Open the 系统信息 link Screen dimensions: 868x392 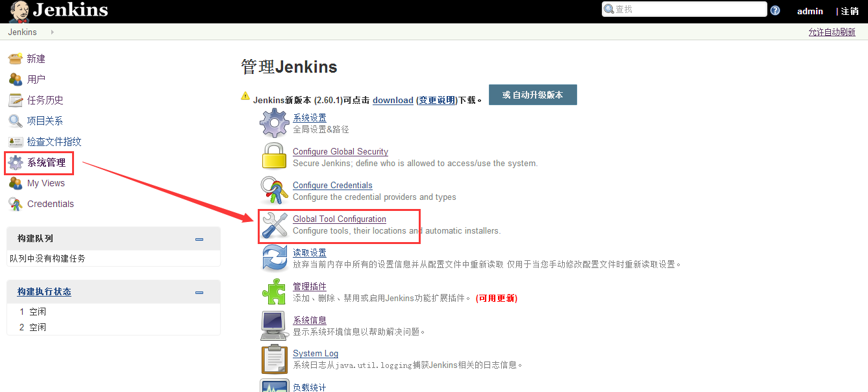310,320
